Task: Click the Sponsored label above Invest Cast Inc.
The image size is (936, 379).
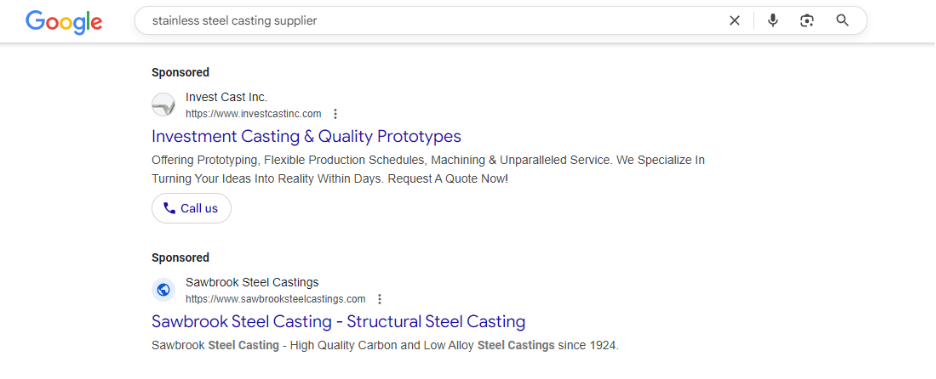Action: click(x=180, y=72)
